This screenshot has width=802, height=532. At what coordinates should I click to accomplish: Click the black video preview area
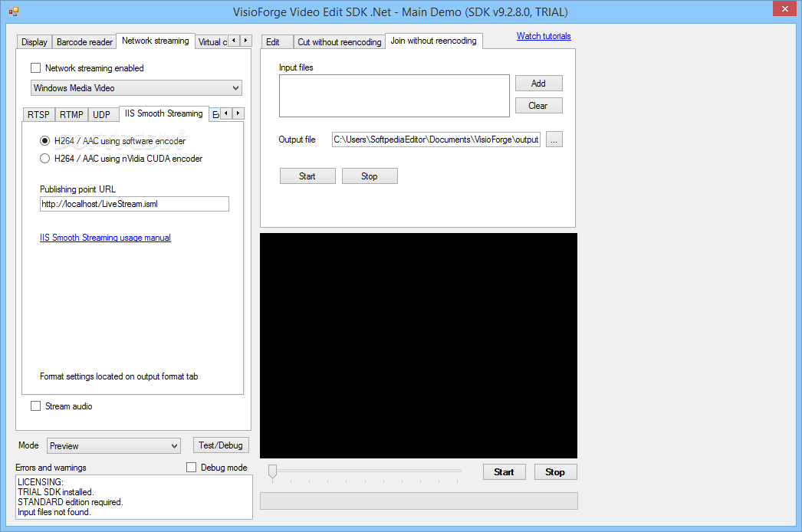[419, 346]
